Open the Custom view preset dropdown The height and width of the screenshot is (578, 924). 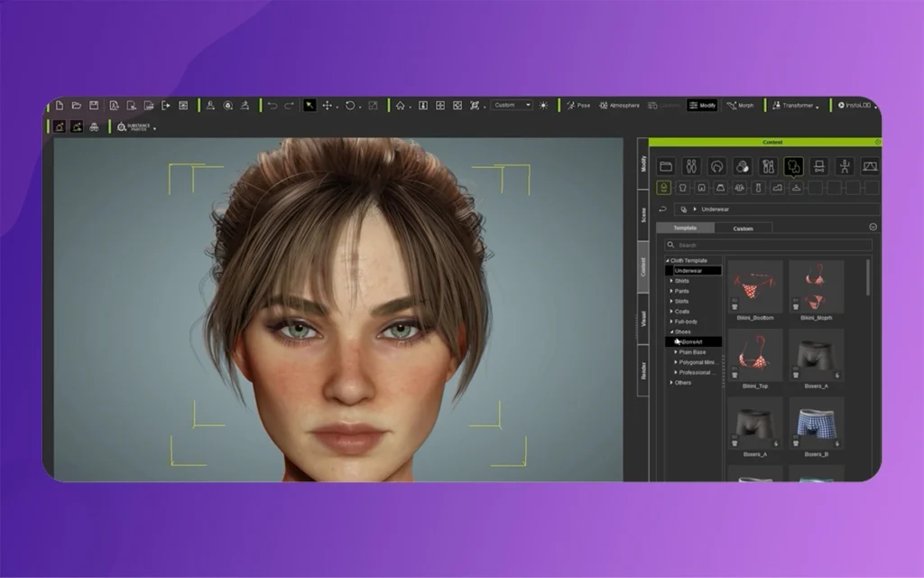513,105
